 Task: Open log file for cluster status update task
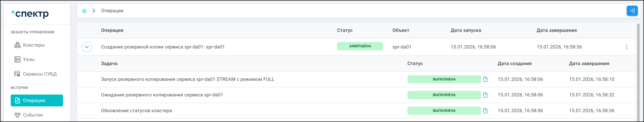coord(485,110)
